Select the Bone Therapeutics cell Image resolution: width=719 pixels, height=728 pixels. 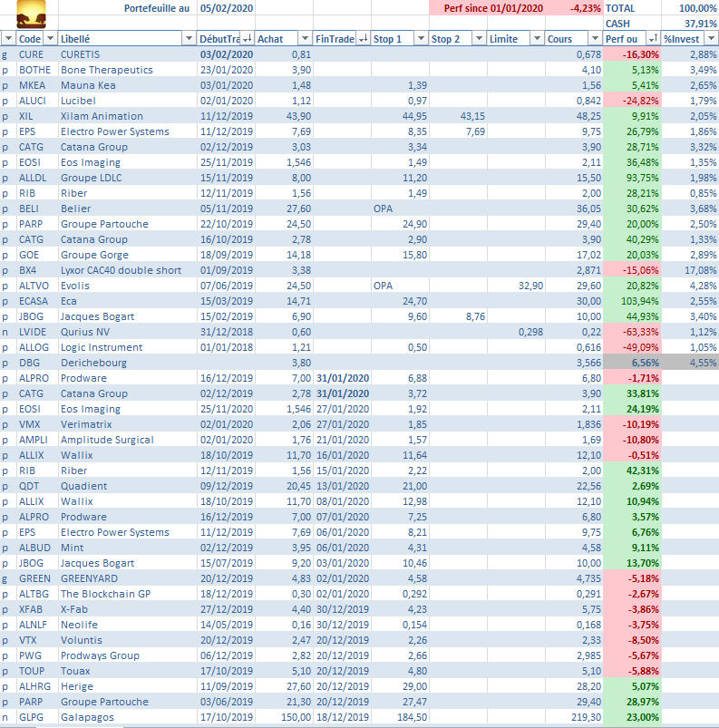tap(128, 70)
